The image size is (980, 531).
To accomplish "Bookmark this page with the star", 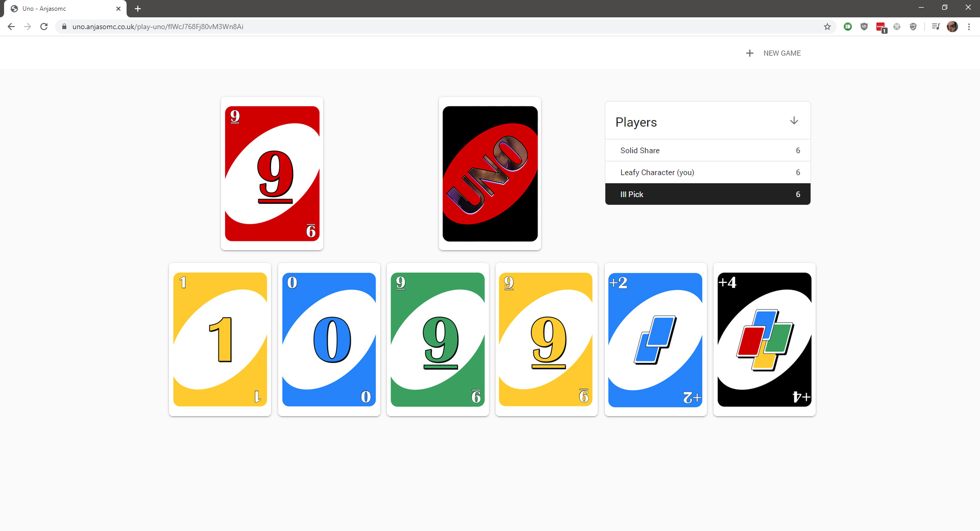I will [x=827, y=27].
